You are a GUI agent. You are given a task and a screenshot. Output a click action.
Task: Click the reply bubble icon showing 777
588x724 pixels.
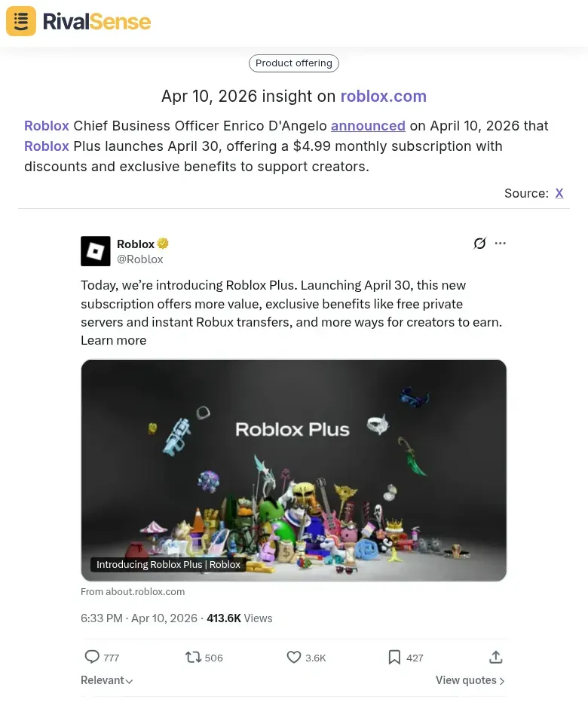tap(92, 657)
